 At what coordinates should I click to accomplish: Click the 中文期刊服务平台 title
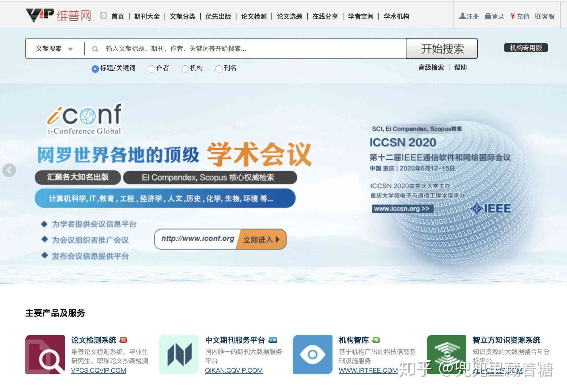point(235,340)
